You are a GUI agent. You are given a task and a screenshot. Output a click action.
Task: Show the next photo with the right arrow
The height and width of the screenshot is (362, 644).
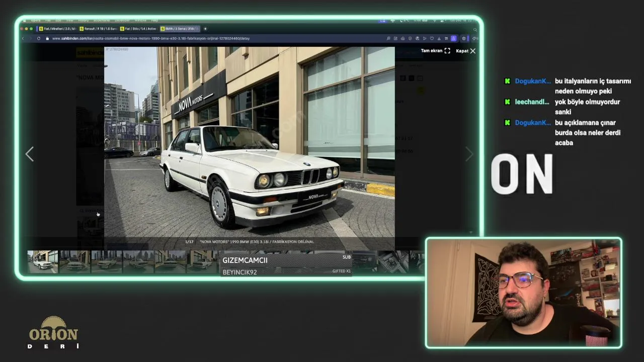pyautogui.click(x=469, y=154)
